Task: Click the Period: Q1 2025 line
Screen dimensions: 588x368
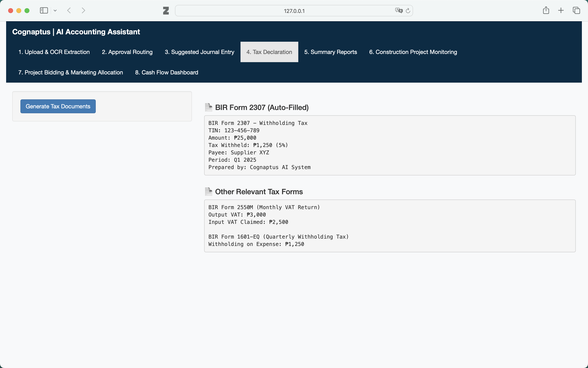Action: tap(232, 160)
